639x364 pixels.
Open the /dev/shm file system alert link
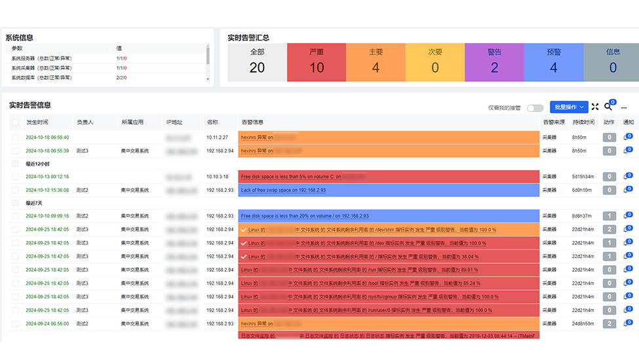pyautogui.click(x=372, y=230)
